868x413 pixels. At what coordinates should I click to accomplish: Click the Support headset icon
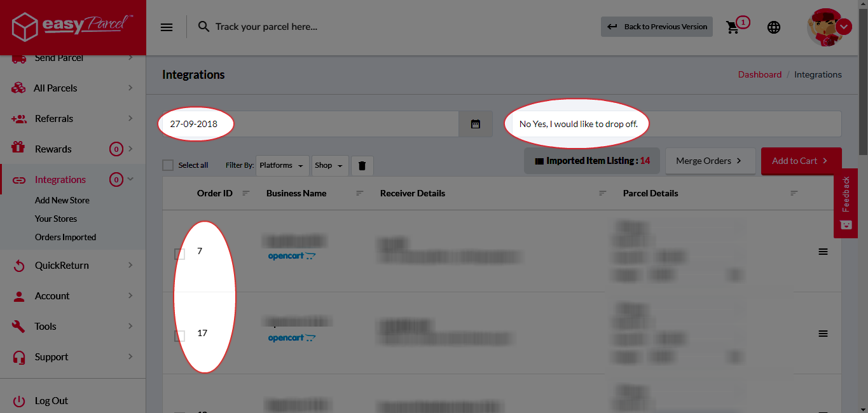(18, 357)
